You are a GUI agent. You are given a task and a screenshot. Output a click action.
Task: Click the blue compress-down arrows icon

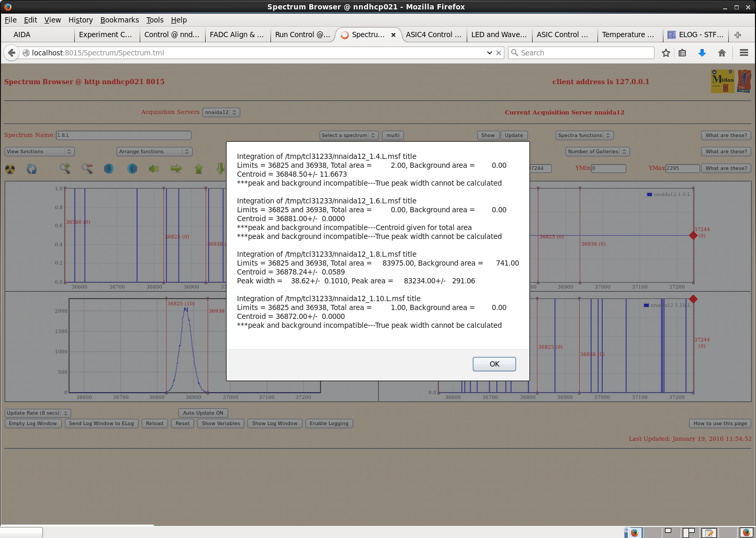[x=109, y=168]
